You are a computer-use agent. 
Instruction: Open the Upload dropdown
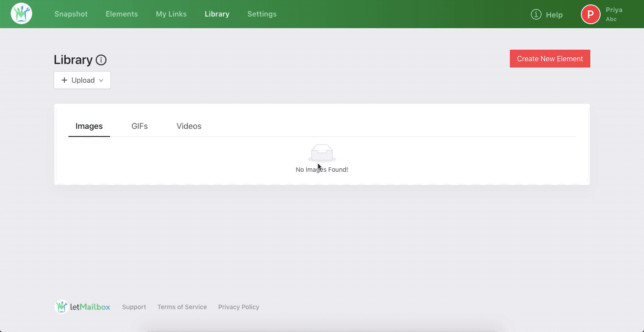coord(82,80)
